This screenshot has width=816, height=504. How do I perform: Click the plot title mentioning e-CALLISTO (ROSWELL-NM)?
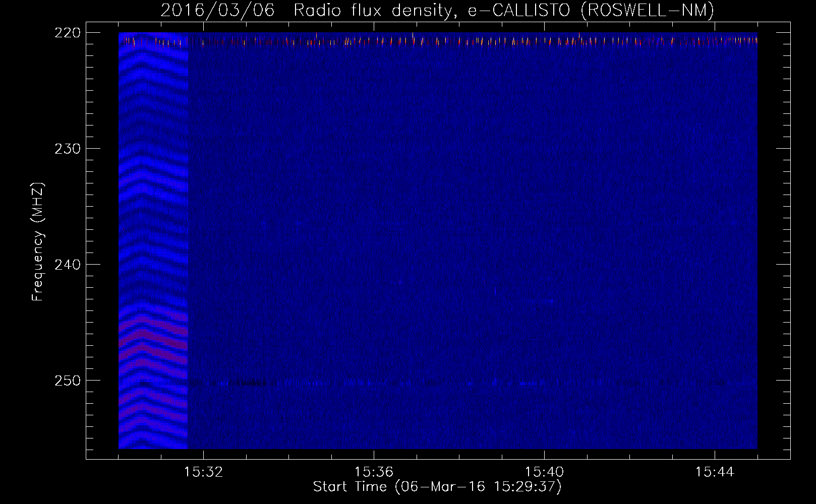(437, 10)
